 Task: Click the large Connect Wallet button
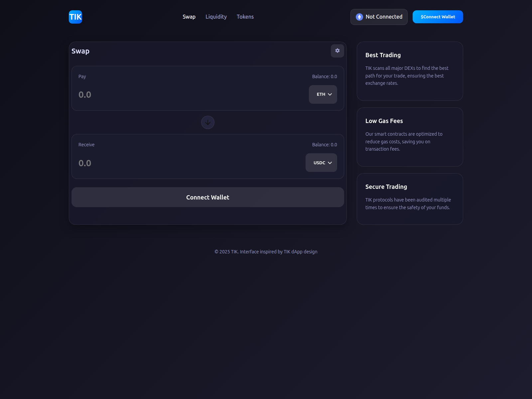208,197
